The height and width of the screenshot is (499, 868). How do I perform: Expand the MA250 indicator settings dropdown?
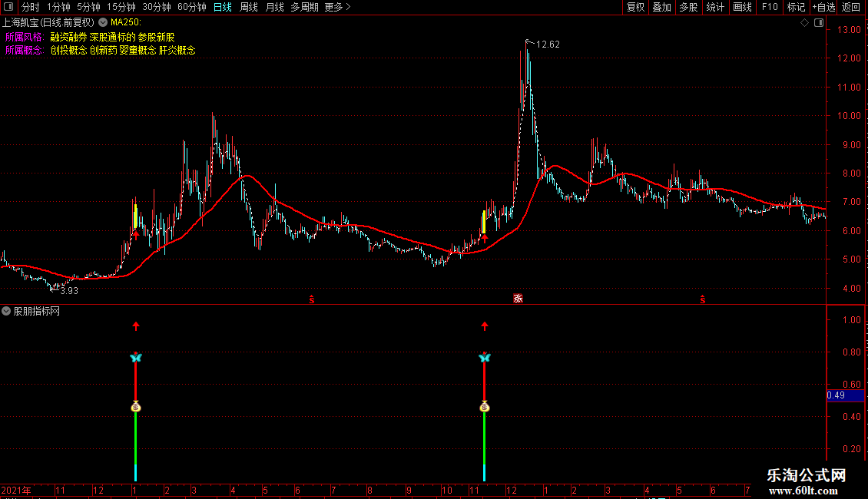(x=103, y=23)
